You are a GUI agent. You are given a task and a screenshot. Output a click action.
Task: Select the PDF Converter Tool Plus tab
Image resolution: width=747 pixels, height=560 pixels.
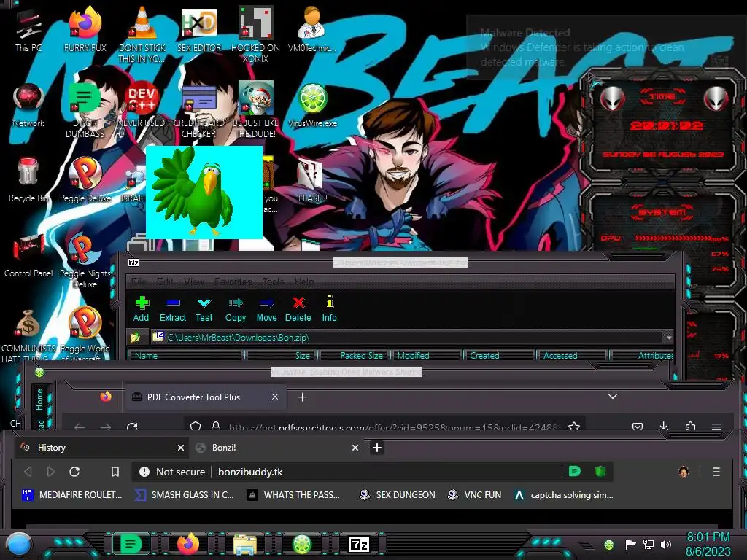pyautogui.click(x=205, y=397)
